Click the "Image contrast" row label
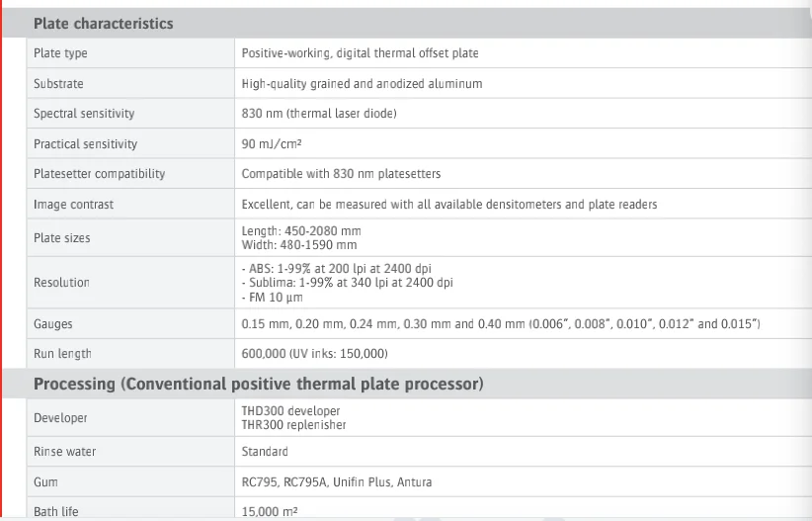The image size is (812, 521). tap(73, 205)
